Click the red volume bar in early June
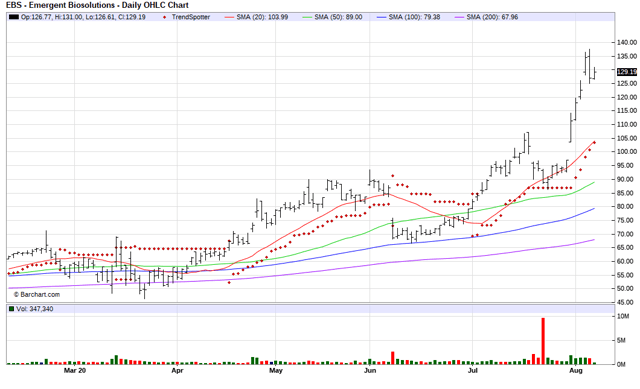 point(393,358)
